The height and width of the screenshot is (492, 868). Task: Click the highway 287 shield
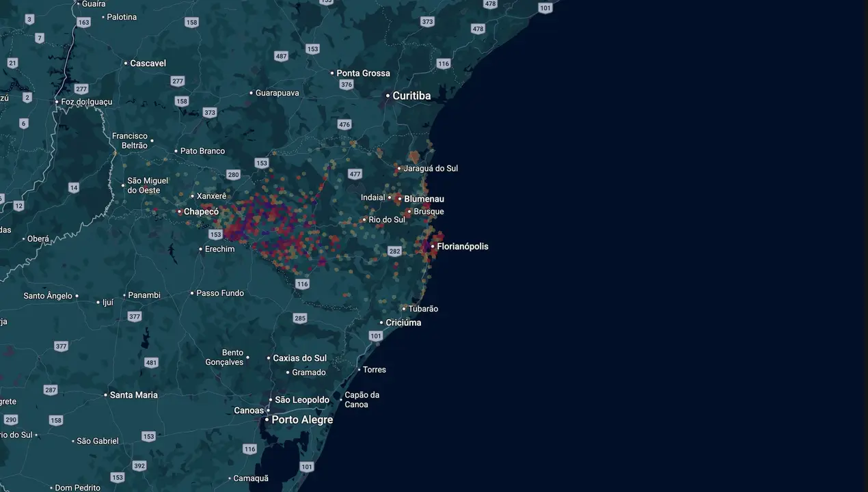51,390
